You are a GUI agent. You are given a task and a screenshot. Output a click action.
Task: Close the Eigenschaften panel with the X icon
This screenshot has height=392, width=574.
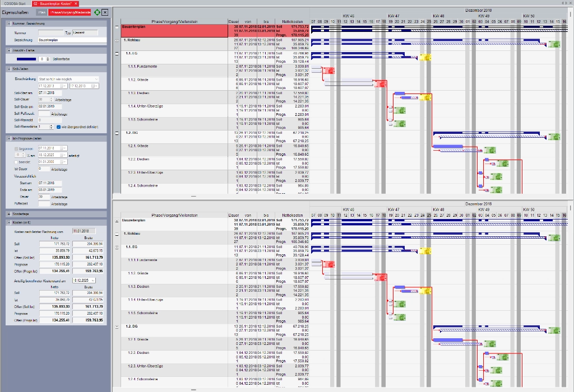pos(105,12)
